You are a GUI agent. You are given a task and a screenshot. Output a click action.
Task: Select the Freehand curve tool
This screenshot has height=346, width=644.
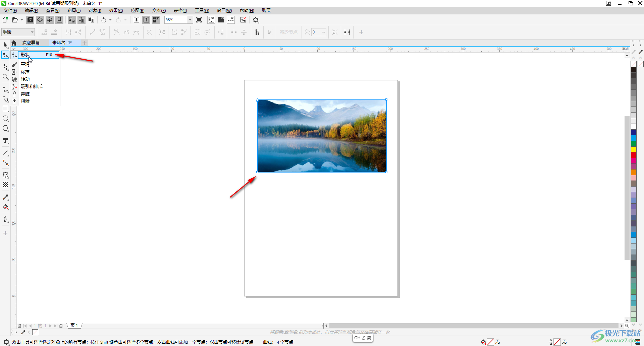coord(5,89)
